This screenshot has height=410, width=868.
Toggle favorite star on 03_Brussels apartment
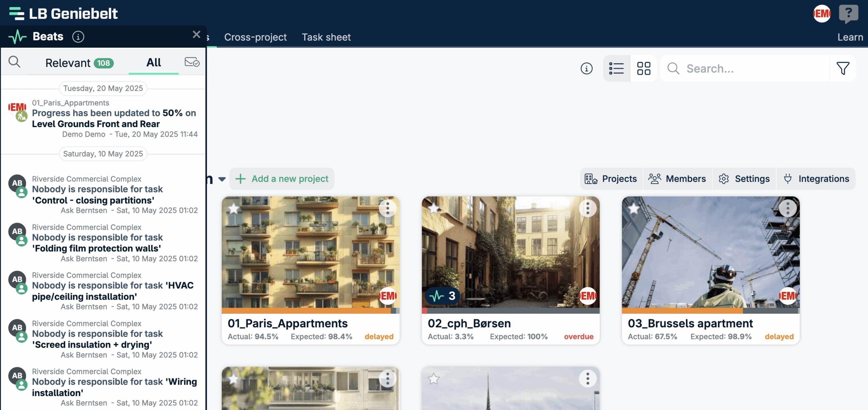[634, 208]
